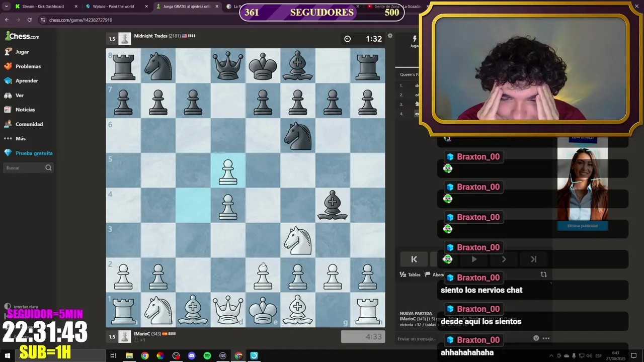Go back in browser history

pyautogui.click(x=7, y=20)
